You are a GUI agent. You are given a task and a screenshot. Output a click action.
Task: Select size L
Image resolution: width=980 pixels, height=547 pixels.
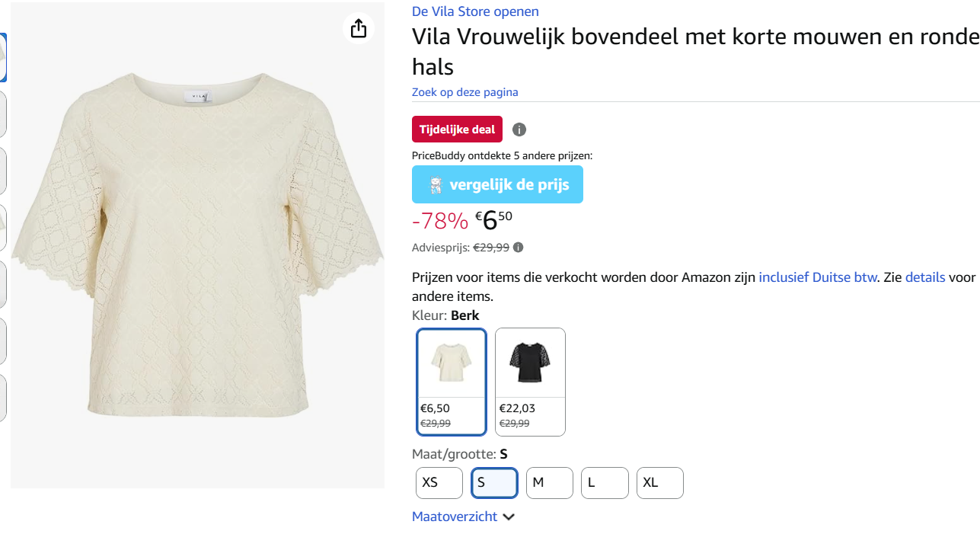pyautogui.click(x=604, y=482)
